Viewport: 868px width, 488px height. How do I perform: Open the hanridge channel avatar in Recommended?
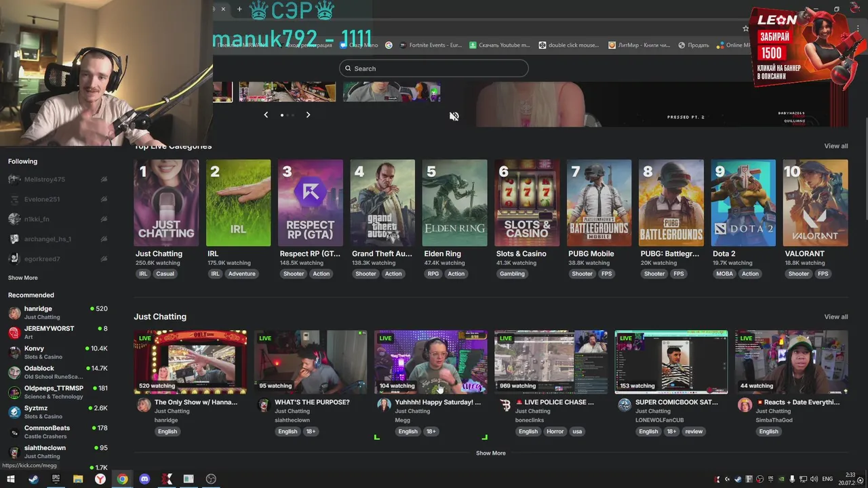tap(14, 312)
